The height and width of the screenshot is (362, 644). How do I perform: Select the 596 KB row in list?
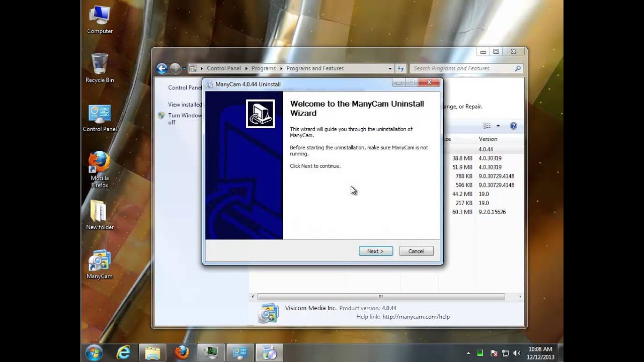(484, 185)
